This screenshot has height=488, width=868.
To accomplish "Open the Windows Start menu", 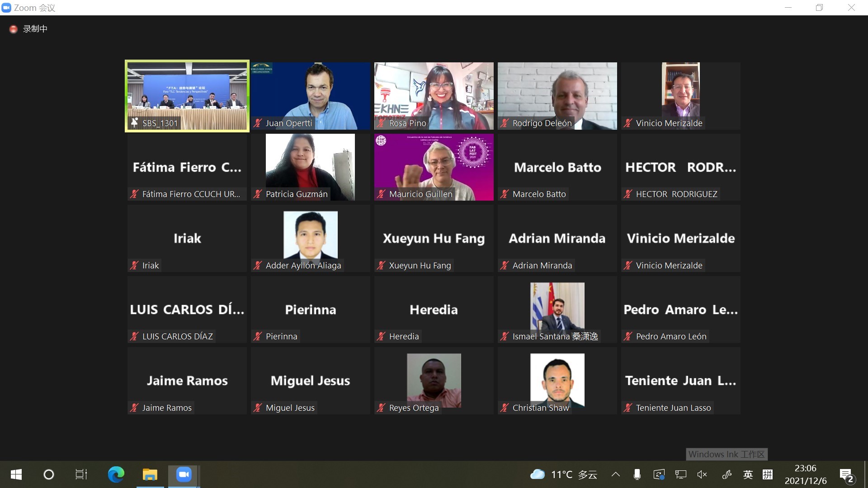I will pyautogui.click(x=16, y=474).
